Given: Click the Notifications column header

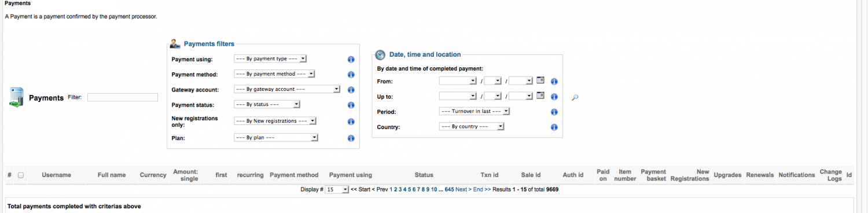Looking at the screenshot, I should [x=797, y=175].
